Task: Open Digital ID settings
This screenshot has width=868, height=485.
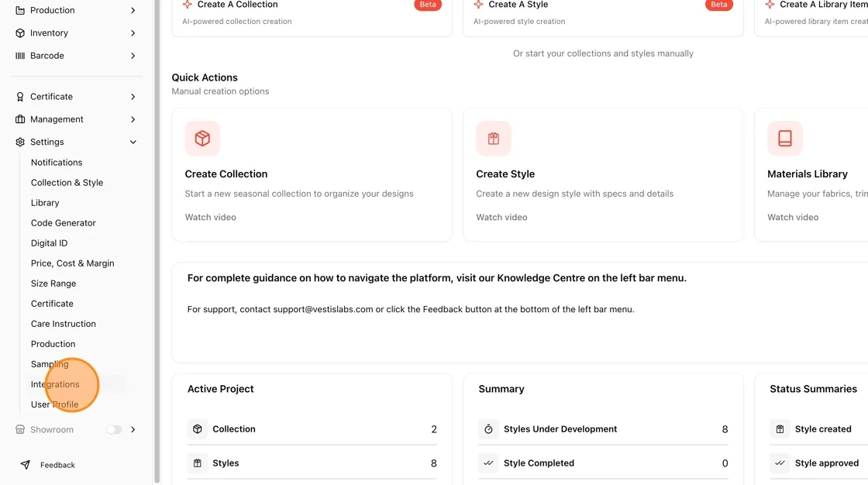Action: point(50,243)
